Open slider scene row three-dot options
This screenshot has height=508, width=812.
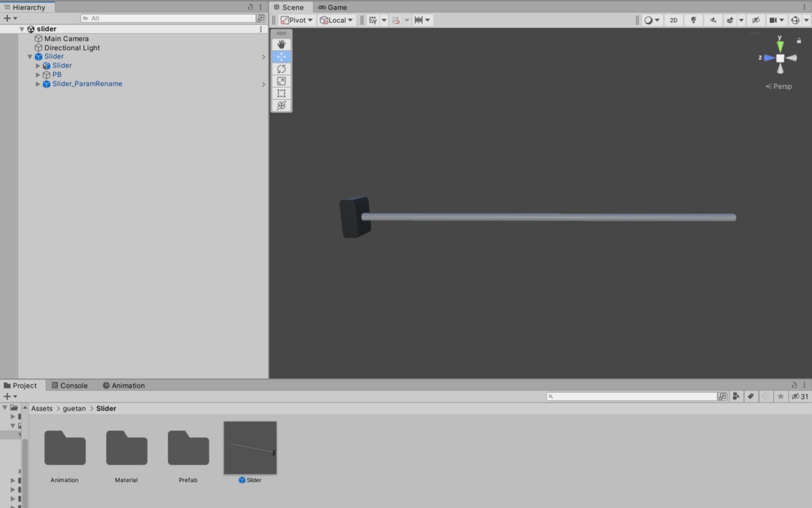tap(260, 29)
